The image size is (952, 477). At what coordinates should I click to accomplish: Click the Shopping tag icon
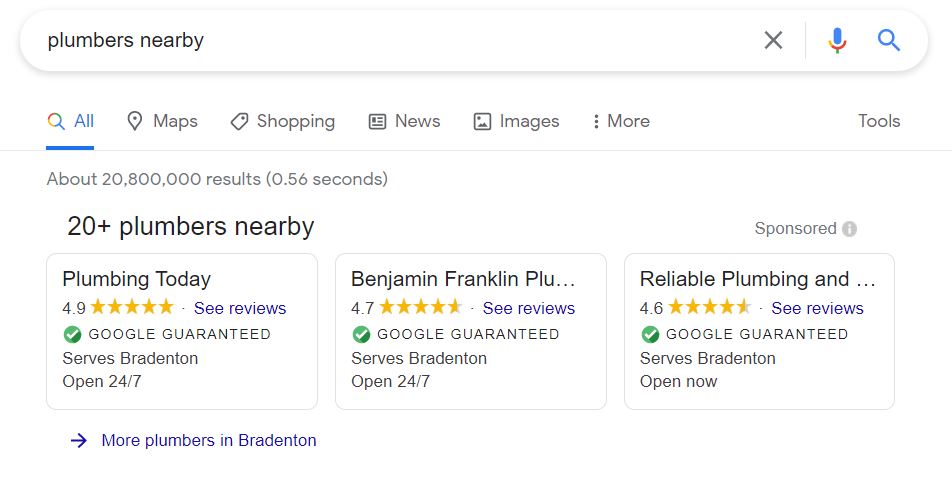tap(239, 121)
